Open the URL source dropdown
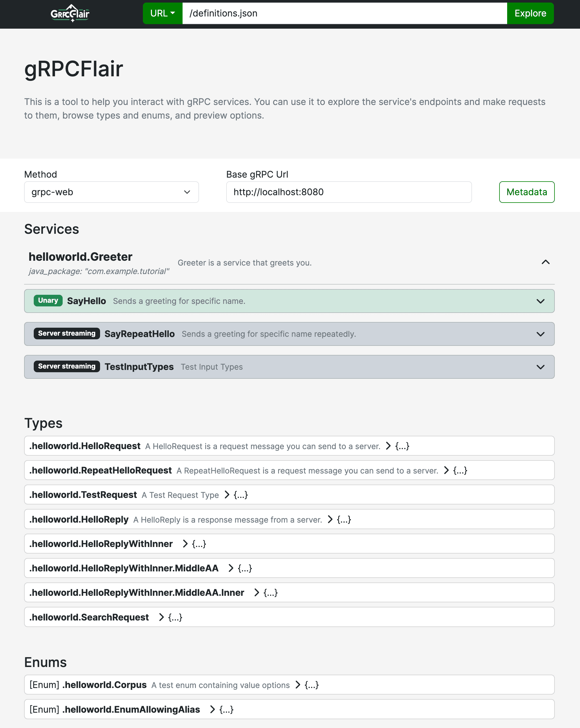The width and height of the screenshot is (580, 728). click(x=162, y=14)
